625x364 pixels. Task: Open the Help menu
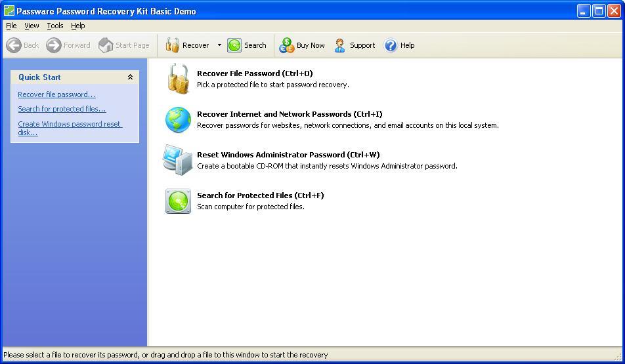click(x=77, y=26)
